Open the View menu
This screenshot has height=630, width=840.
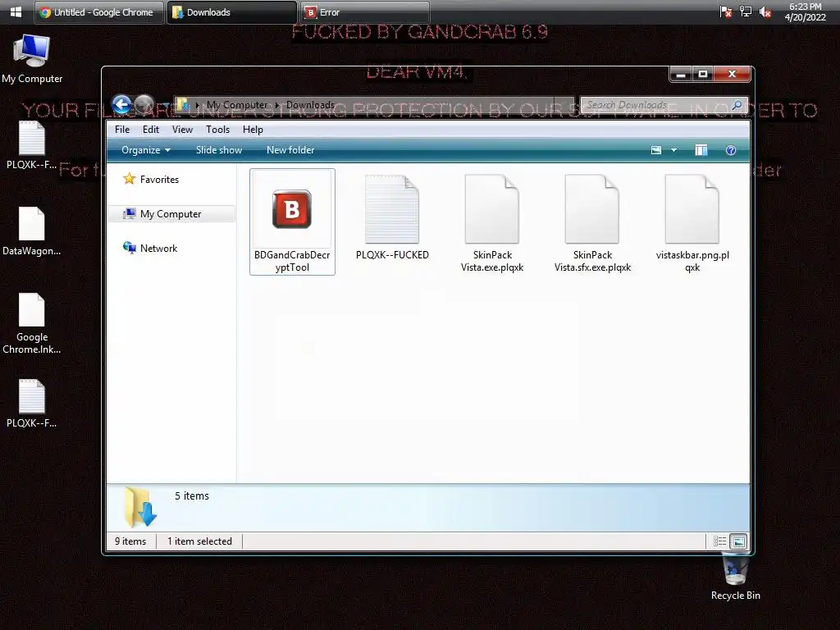(x=182, y=129)
